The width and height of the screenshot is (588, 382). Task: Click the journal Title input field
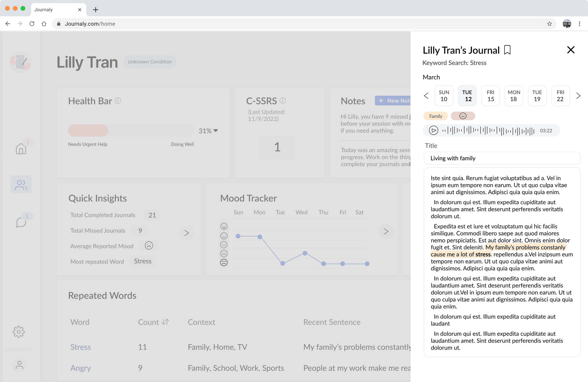502,158
